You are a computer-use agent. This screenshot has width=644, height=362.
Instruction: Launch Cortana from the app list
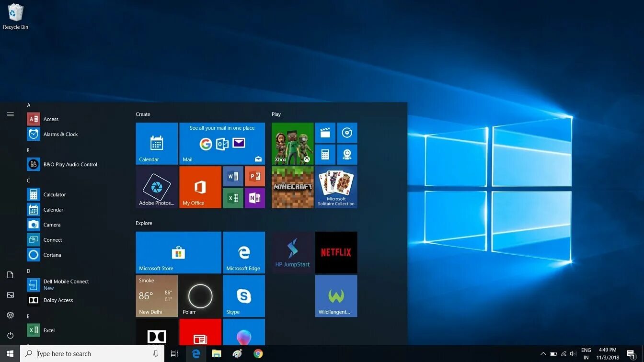click(72, 255)
